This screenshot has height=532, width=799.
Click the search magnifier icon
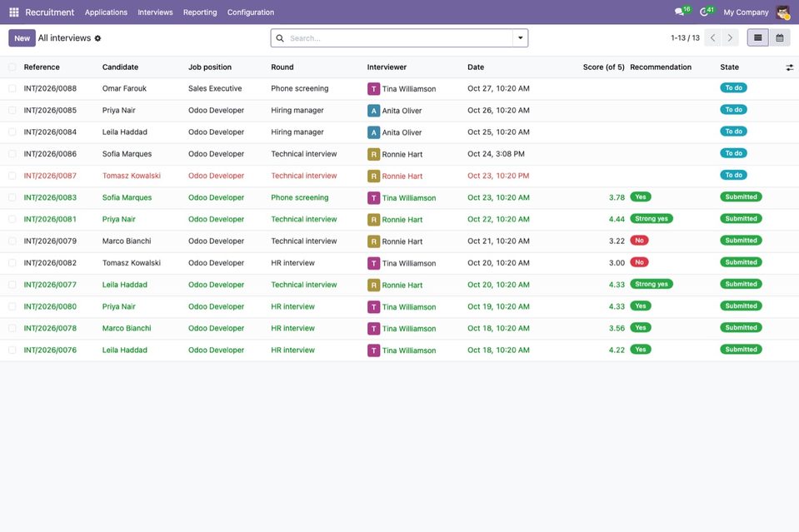[280, 38]
